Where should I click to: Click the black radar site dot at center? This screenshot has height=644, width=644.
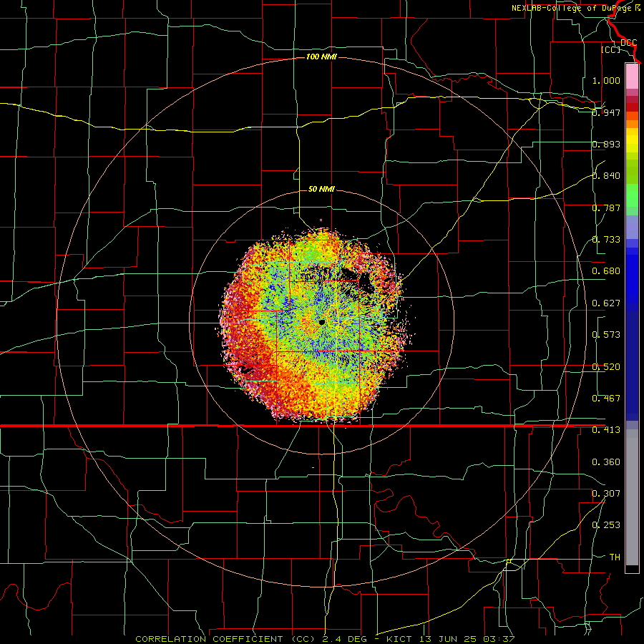click(x=322, y=323)
